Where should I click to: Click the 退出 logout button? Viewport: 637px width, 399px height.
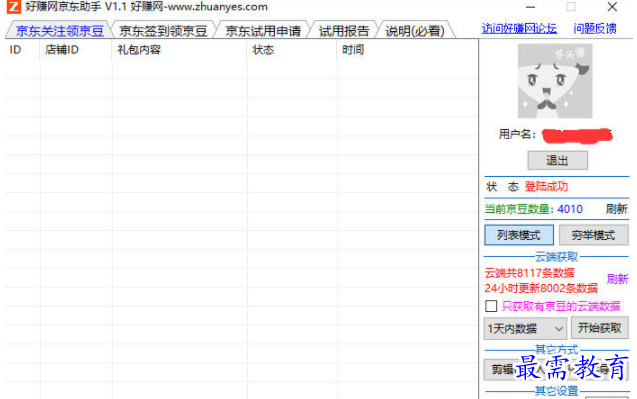[557, 160]
